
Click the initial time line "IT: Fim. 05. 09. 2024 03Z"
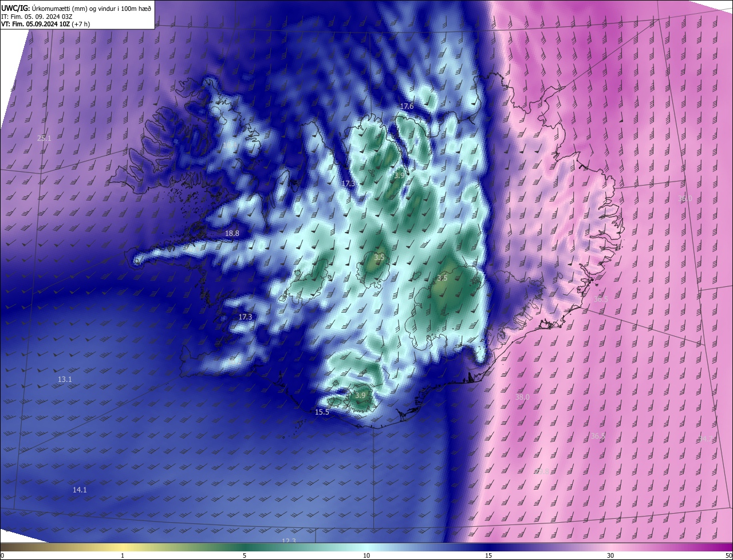pos(37,17)
